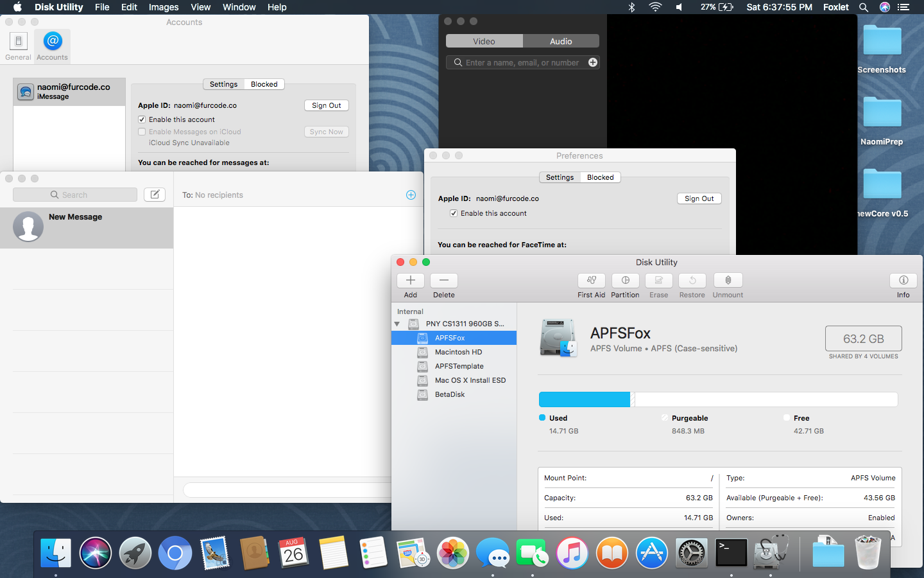Click the Settings tab in Messages Accounts
The width and height of the screenshot is (924, 578).
[x=224, y=84]
